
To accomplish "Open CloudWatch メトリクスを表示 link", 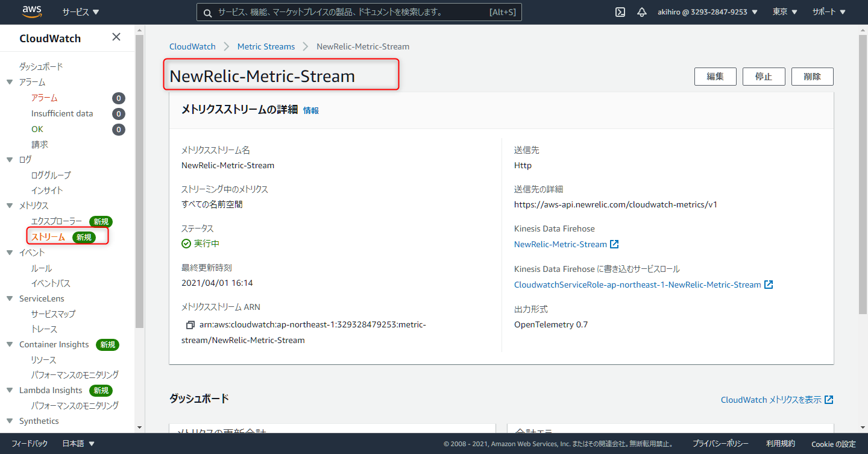I will 771,400.
